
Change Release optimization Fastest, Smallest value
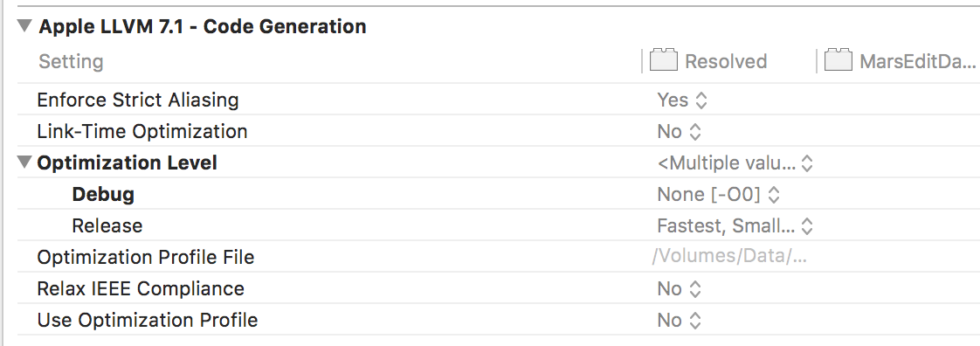pyautogui.click(x=735, y=225)
